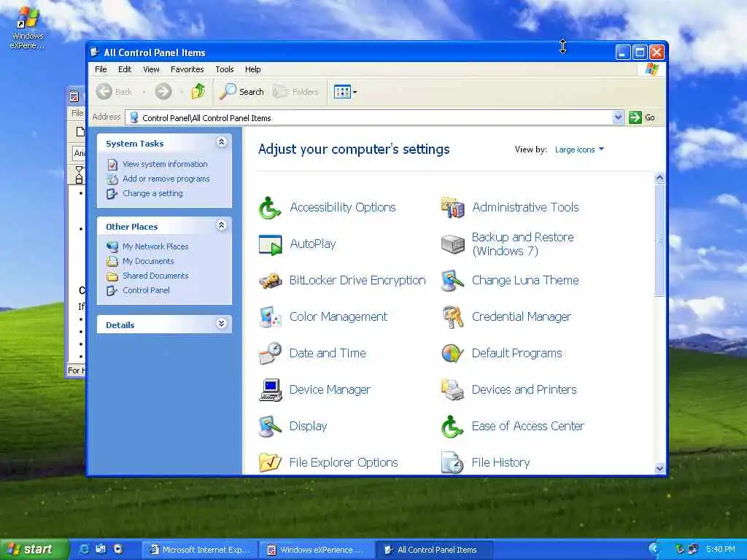
Task: Open the Accessibility Options icon
Action: point(270,208)
